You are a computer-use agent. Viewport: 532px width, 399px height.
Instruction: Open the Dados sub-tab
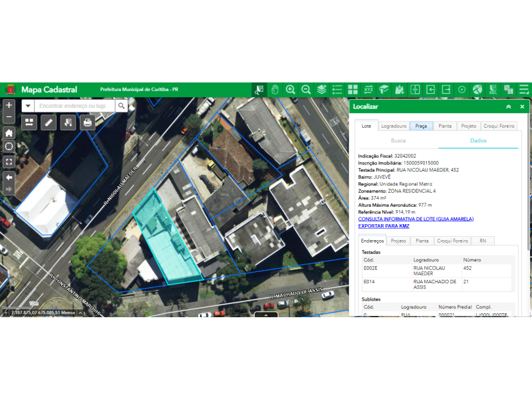(x=478, y=140)
